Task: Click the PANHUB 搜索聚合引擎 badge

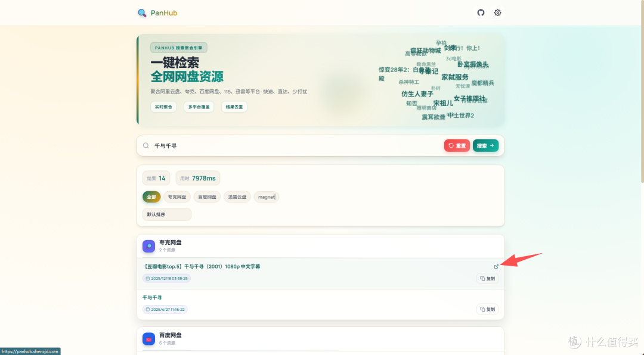Action: click(x=179, y=48)
